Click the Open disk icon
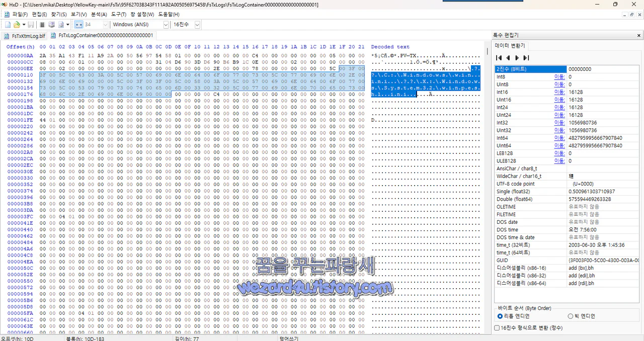Viewport: 644px width, 341px height. (x=51, y=25)
